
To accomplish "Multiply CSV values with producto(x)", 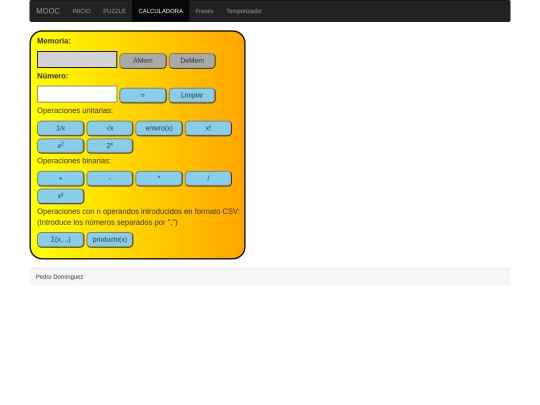I will click(x=110, y=240).
